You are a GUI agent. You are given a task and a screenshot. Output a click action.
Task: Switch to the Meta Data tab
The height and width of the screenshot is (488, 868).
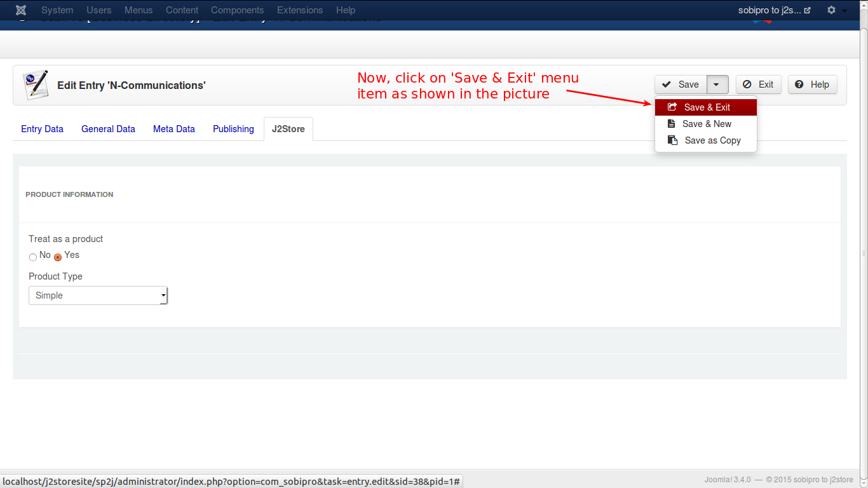point(174,129)
